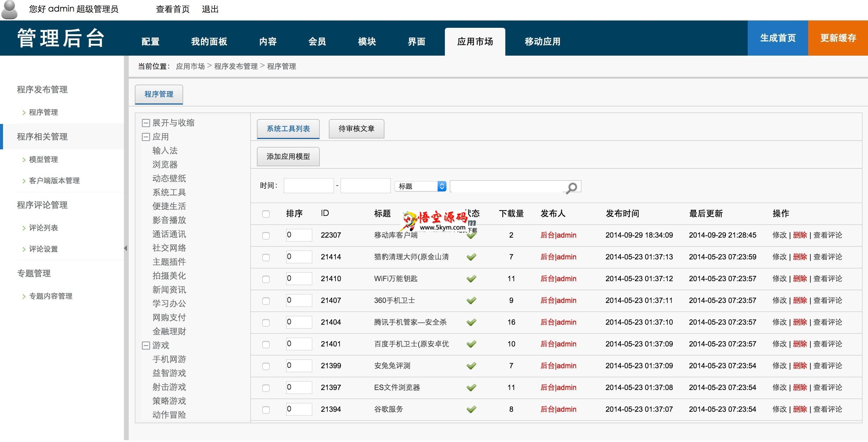This screenshot has height=442, width=868.
Task: Click green checkmark status for WiFi万能钥匙
Action: tap(471, 279)
